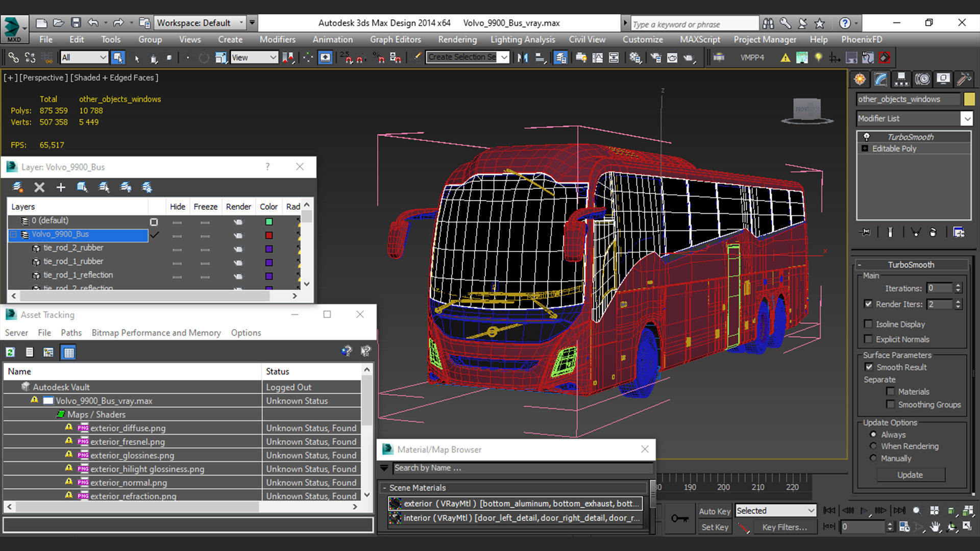Click Refresh icon in Asset Tracking
Image resolution: width=980 pixels, height=551 pixels.
point(10,352)
